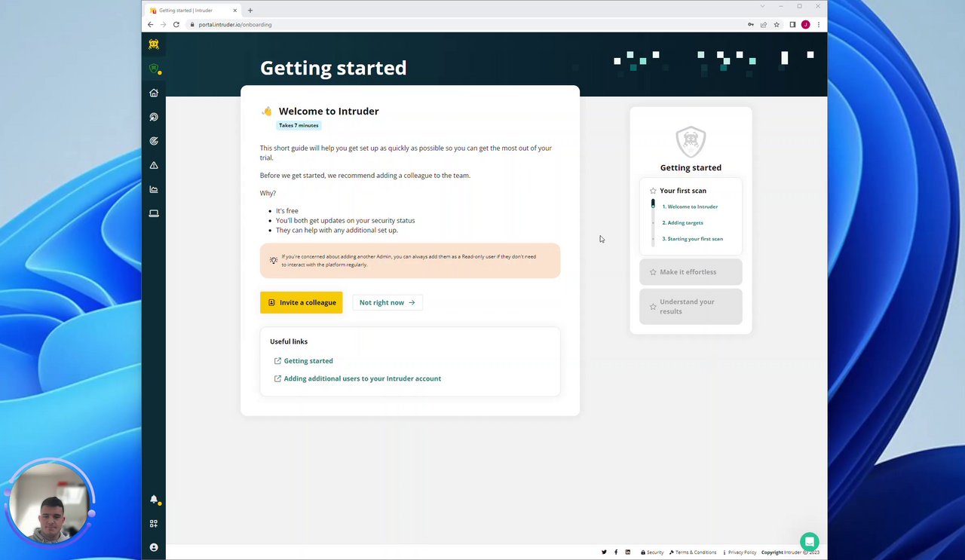965x560 pixels.
Task: Open the green shield onboarding icon
Action: click(x=154, y=69)
